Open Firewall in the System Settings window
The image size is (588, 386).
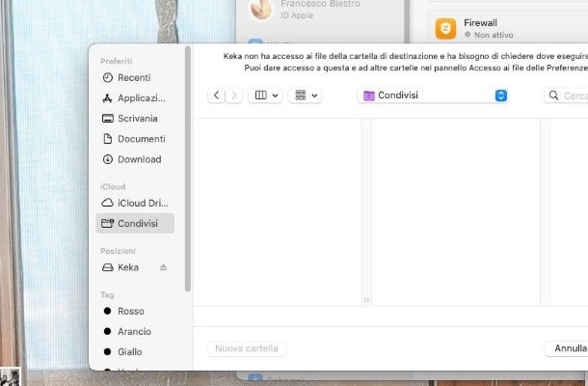pyautogui.click(x=510, y=29)
